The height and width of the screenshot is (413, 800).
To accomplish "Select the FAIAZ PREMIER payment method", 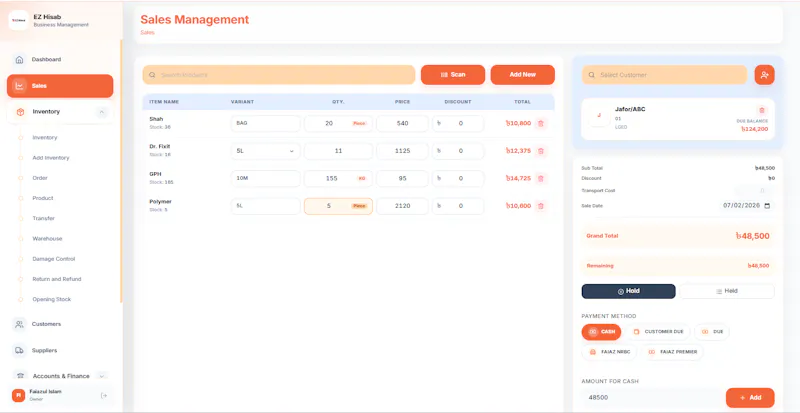I will (672, 352).
